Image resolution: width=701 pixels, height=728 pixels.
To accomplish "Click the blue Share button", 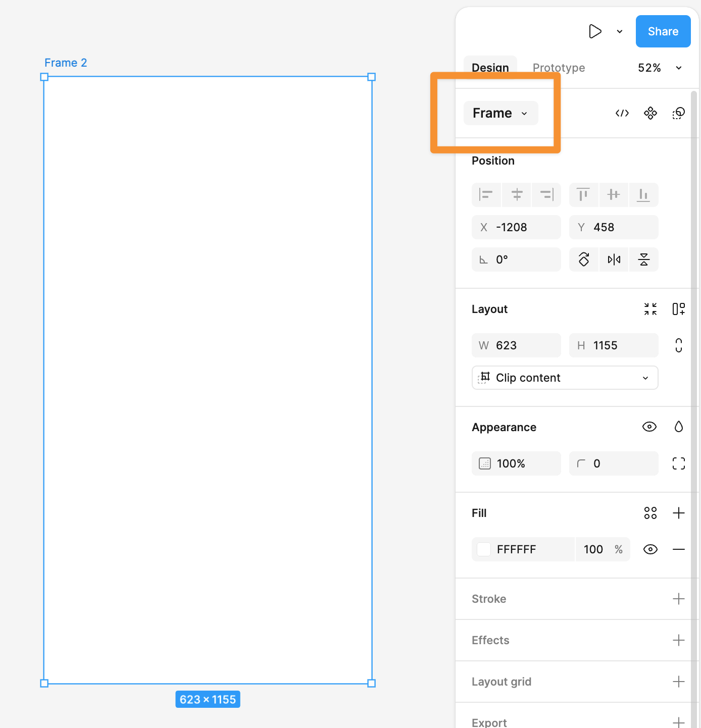I will [663, 31].
